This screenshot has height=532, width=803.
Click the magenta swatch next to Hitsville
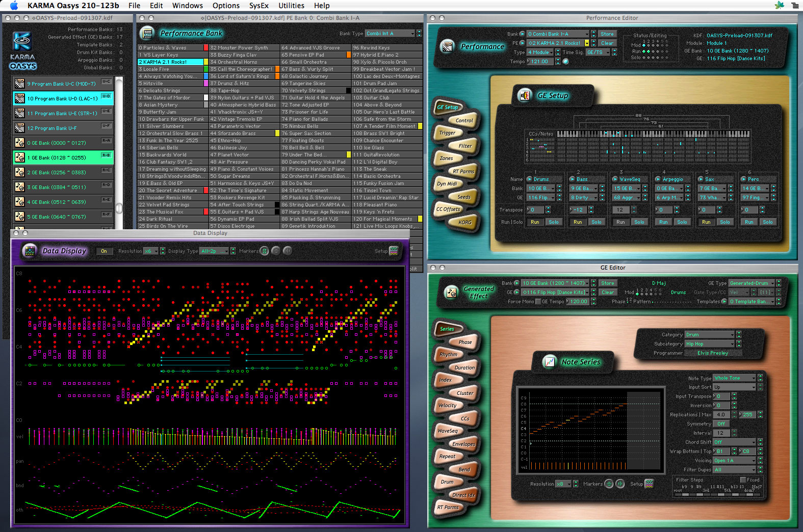[206, 84]
